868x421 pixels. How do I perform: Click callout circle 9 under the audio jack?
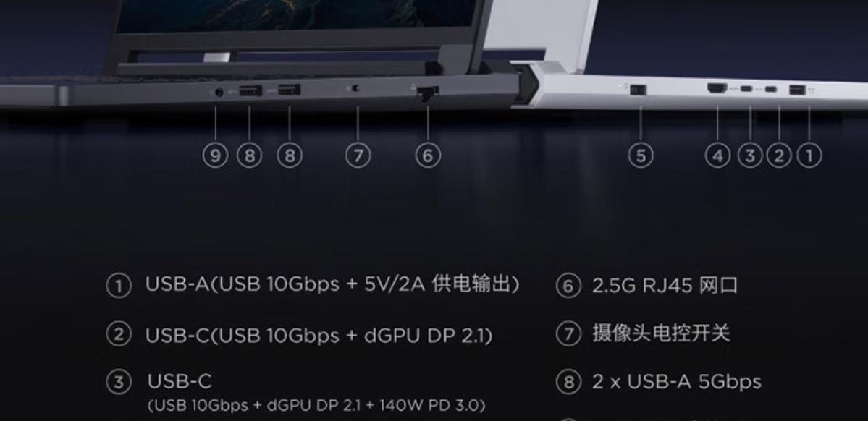coord(215,156)
